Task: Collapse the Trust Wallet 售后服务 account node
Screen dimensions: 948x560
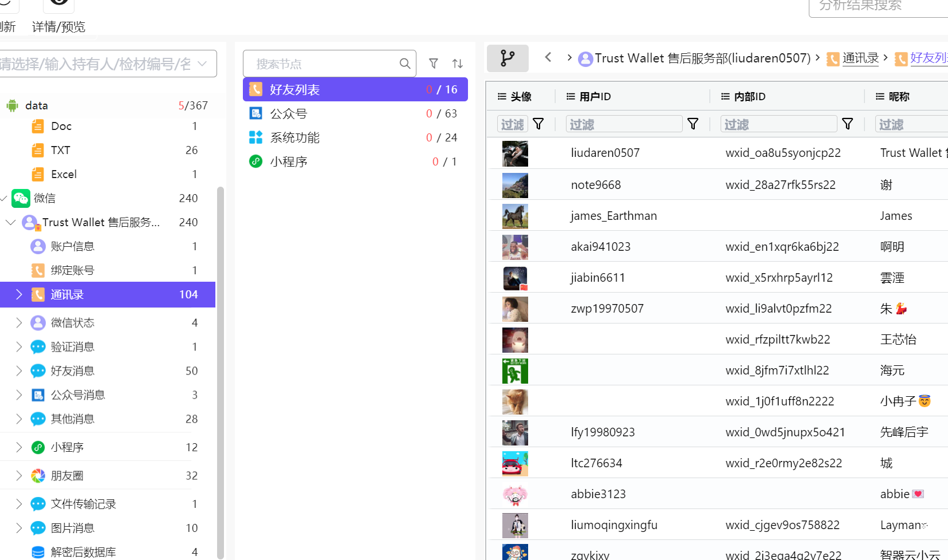Action: point(10,222)
